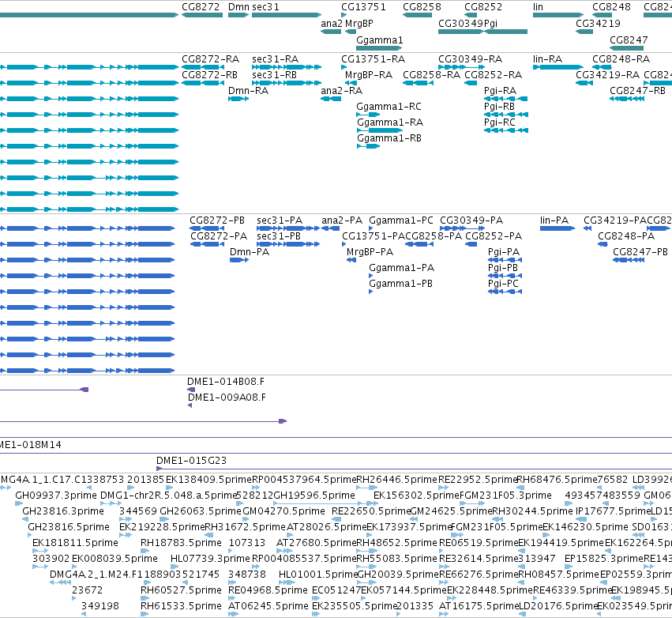Select the Pgi-RB transcript label
This screenshot has height=618, width=672.
click(499, 107)
